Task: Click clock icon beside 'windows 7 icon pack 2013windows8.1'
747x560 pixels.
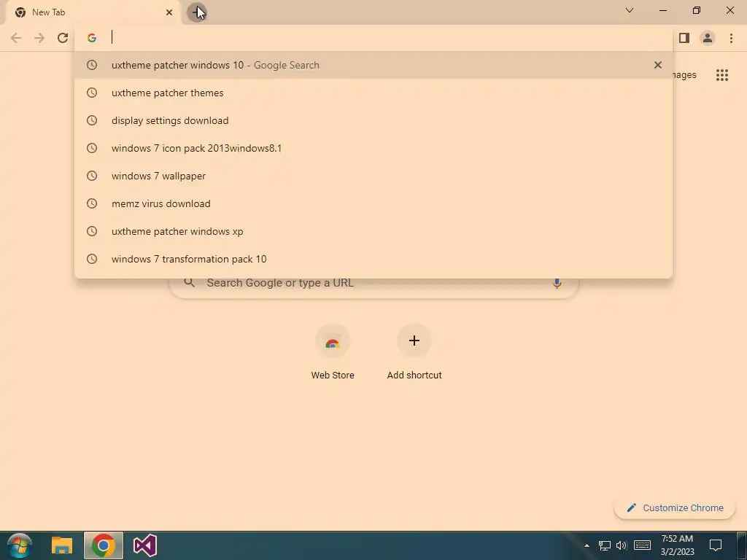Action: (x=92, y=148)
